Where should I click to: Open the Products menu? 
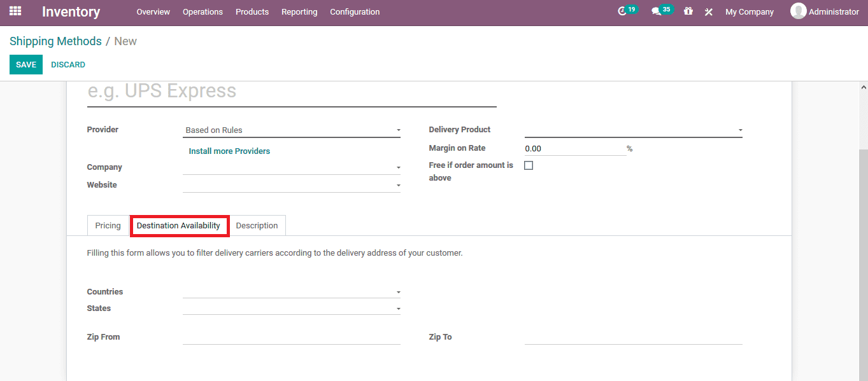pyautogui.click(x=252, y=11)
